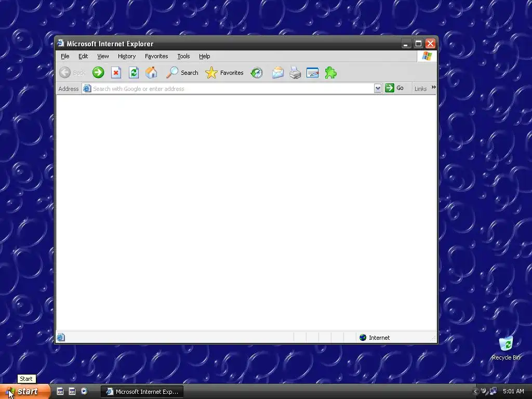Open the Recycle Bin desktop icon
The height and width of the screenshot is (399, 532).
(506, 348)
